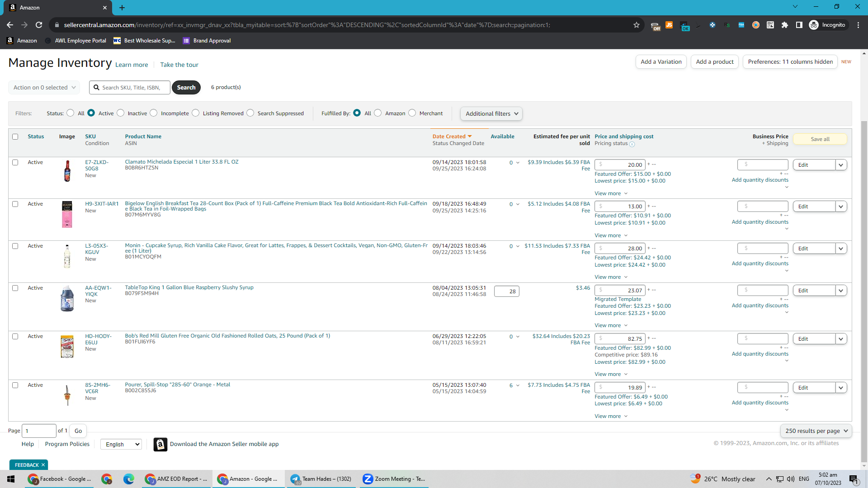
Task: Open the 250 results per page dropdown
Action: tap(816, 431)
